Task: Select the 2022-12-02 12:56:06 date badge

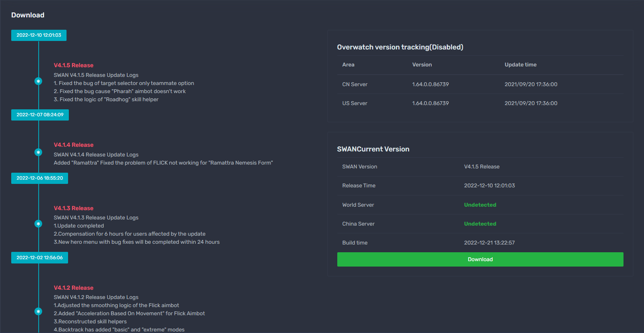Action: (39, 258)
